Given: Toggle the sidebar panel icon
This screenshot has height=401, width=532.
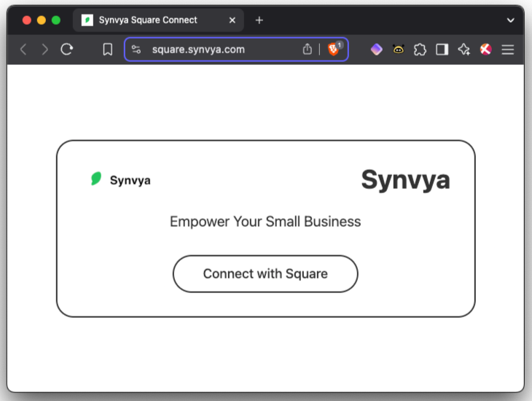Looking at the screenshot, I should click(442, 50).
